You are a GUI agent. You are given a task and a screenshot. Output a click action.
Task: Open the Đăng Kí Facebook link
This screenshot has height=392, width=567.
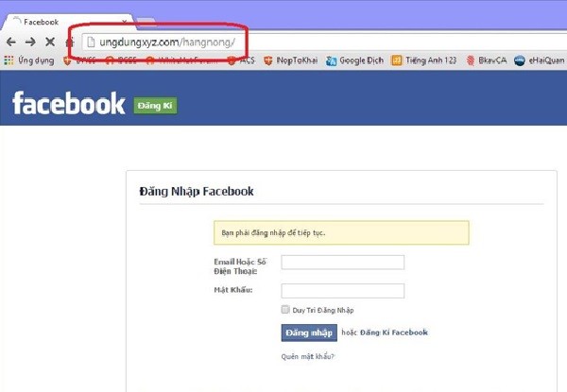[x=394, y=332]
